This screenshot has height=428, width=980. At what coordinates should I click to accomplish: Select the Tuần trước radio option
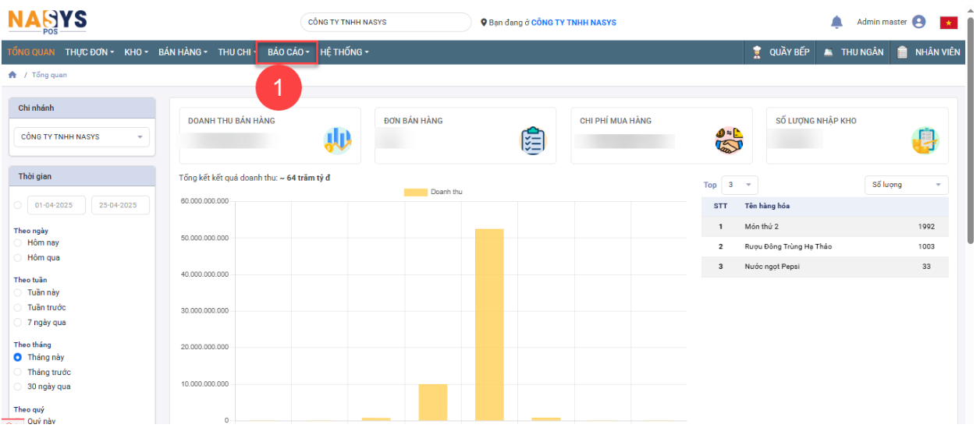tap(18, 308)
